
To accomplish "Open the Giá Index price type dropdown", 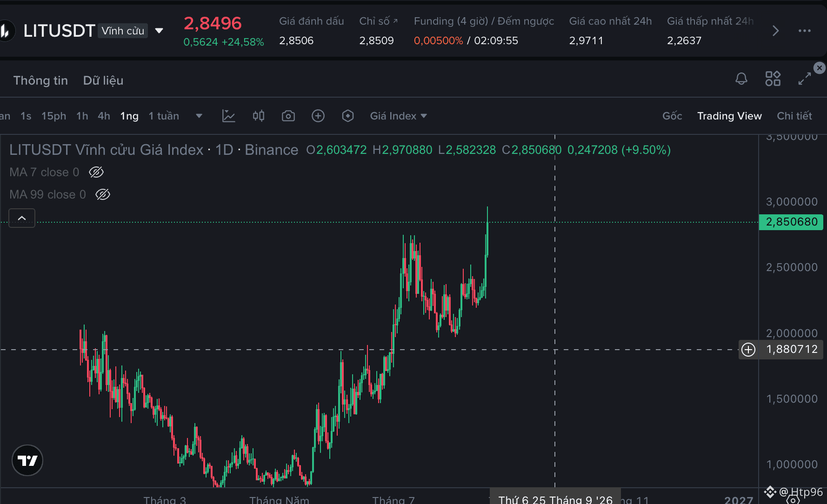I will click(399, 116).
